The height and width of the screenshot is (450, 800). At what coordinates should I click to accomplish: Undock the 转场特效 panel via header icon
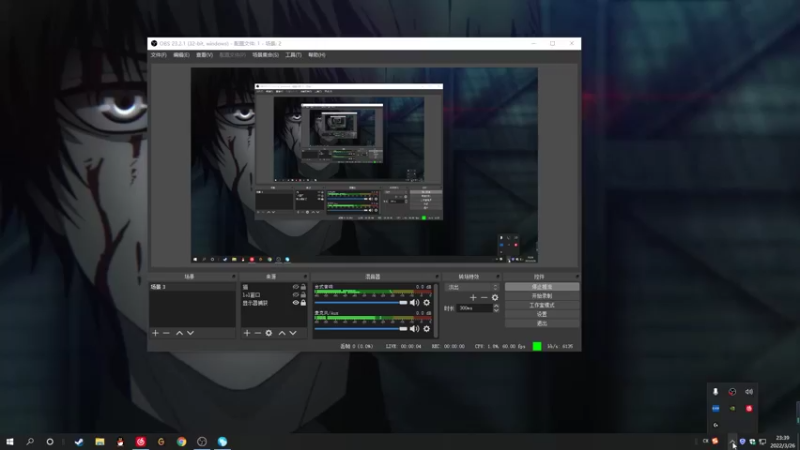tap(498, 277)
